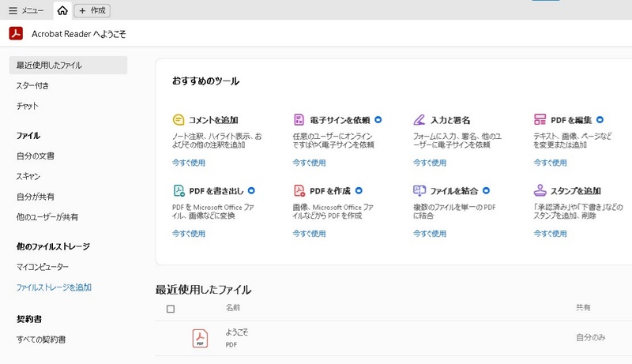This screenshot has width=632, height=364.
Task: Click the スタンプを追加 title text
Action: (576, 191)
